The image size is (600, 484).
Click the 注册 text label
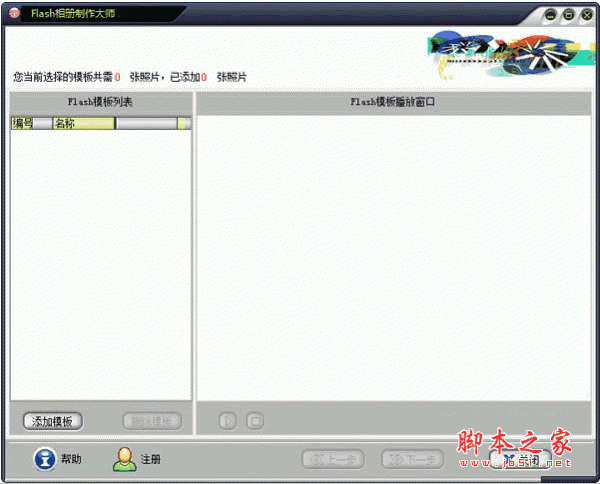click(151, 459)
